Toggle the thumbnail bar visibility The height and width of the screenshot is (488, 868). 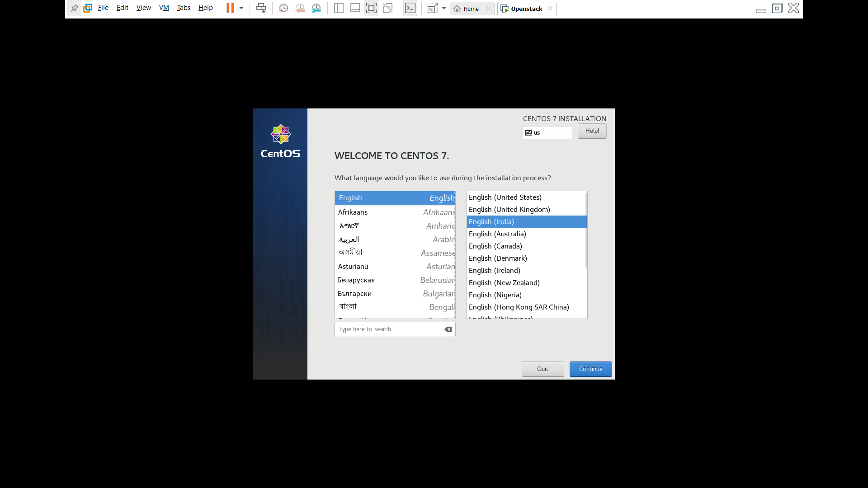coord(355,8)
